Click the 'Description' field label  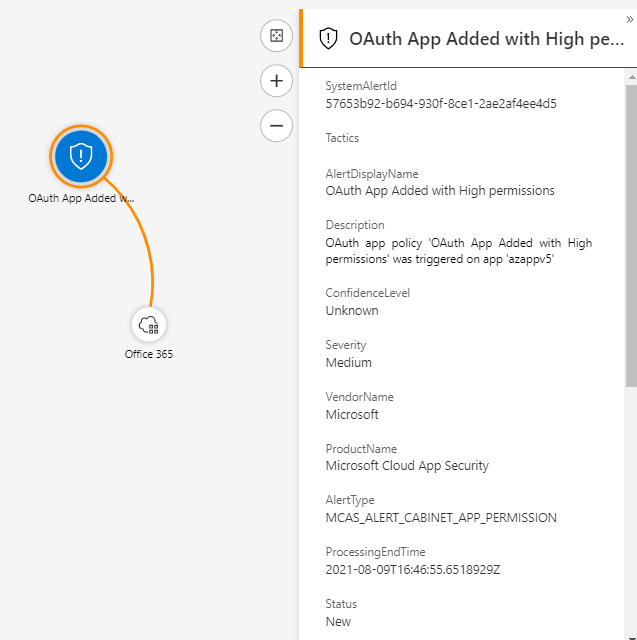[x=355, y=225]
